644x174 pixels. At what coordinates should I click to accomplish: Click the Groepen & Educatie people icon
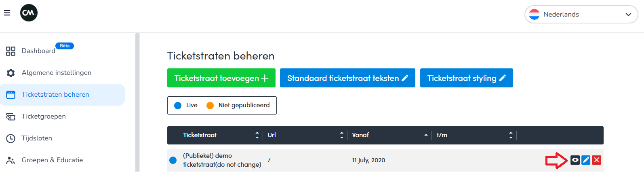click(x=11, y=160)
